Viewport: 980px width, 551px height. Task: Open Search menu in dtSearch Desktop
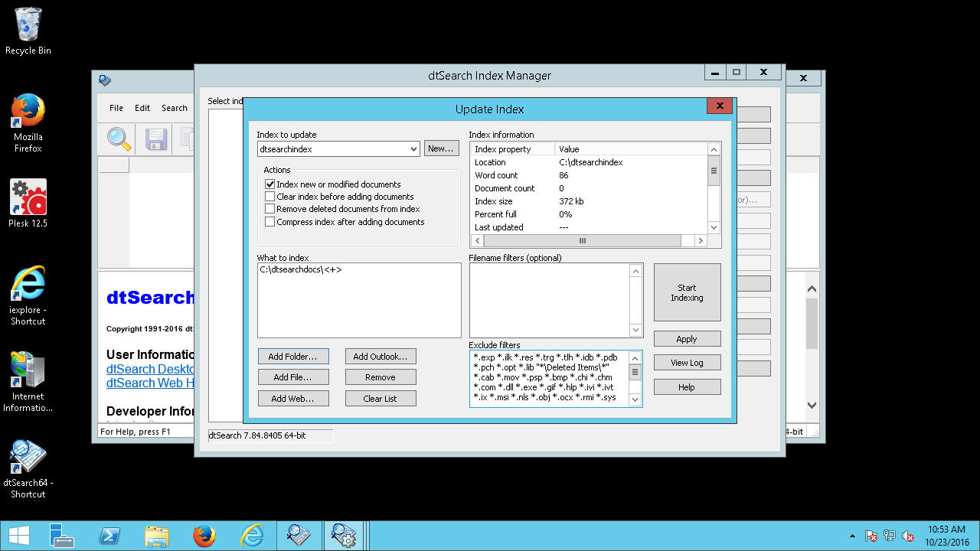click(x=175, y=108)
